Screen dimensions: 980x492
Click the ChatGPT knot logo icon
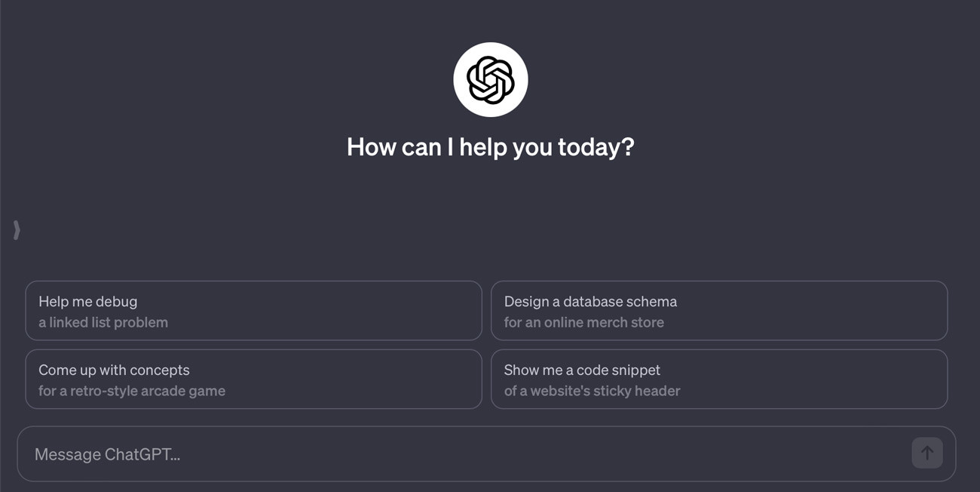coord(490,80)
